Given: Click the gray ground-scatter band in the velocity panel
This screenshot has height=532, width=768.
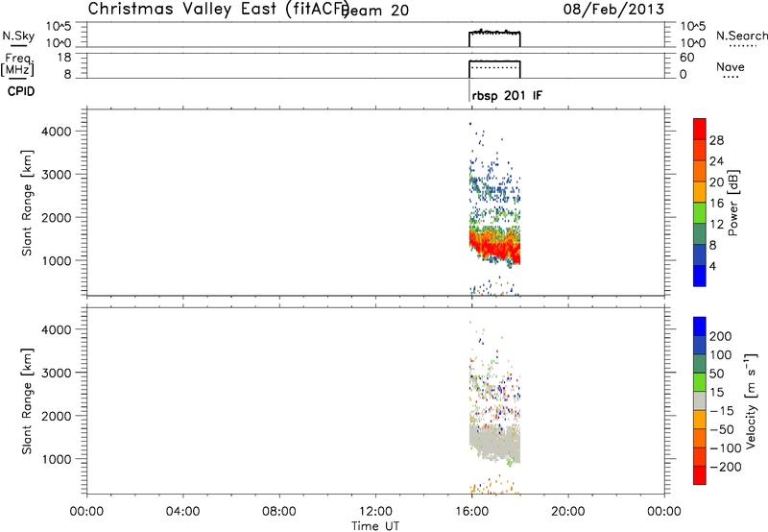Looking at the screenshot, I should (493, 443).
